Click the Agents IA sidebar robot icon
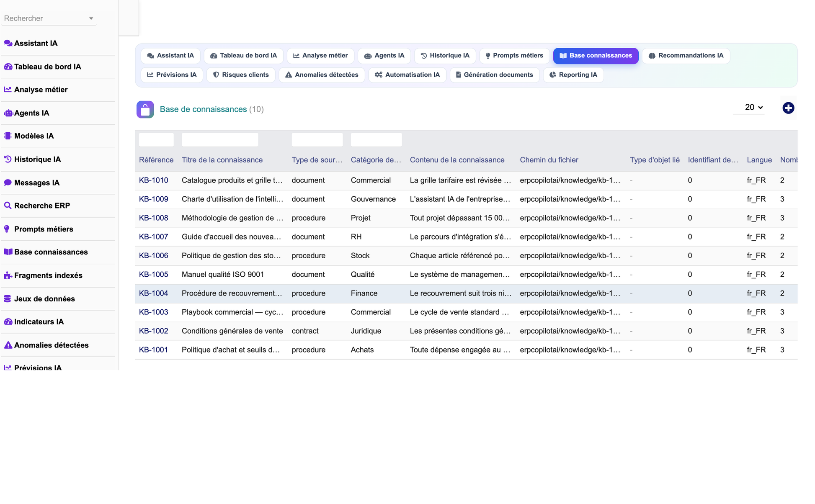This screenshot has width=815, height=504. click(8, 113)
